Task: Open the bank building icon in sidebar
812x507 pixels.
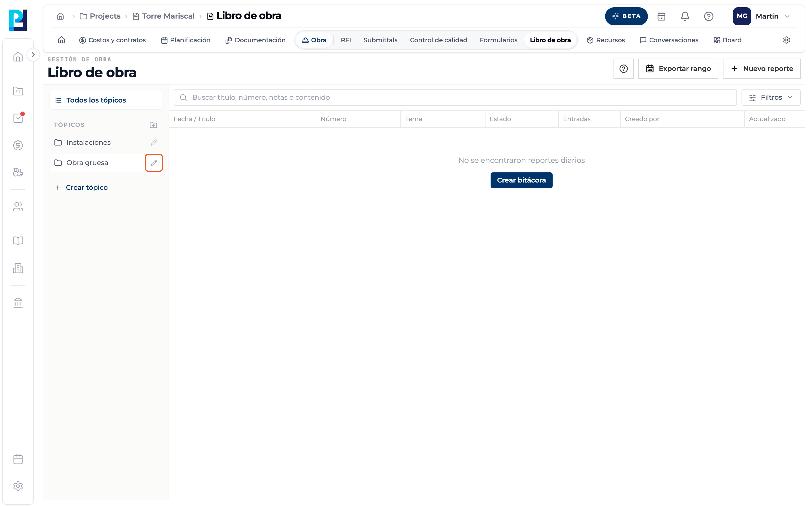Action: pyautogui.click(x=18, y=303)
